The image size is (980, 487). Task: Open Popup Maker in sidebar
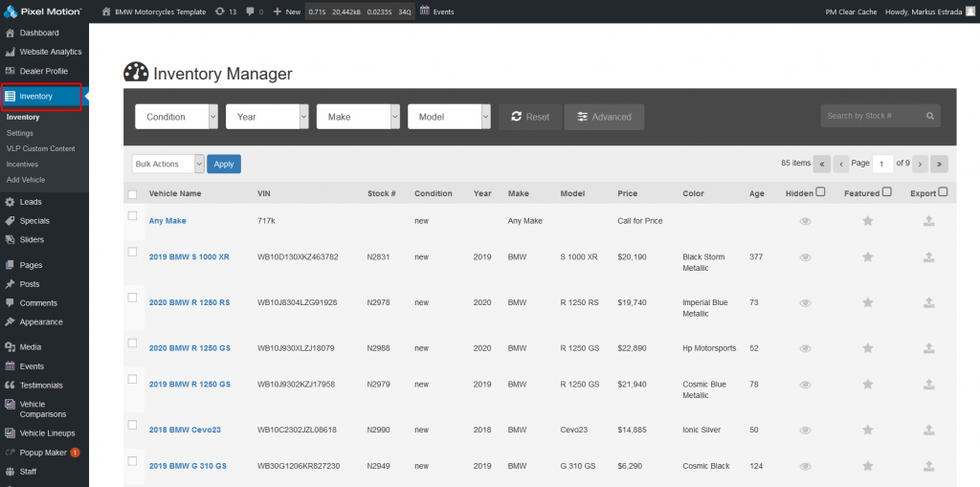[x=44, y=453]
